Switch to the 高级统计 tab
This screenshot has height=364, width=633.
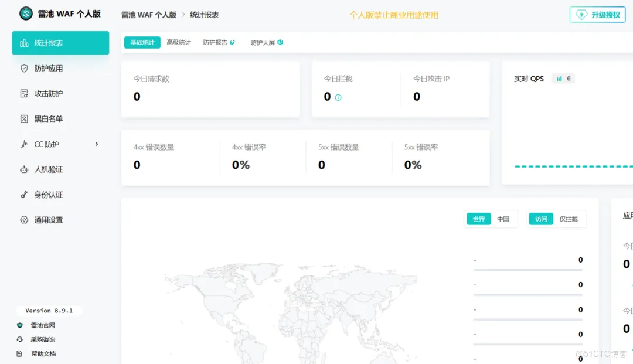[179, 42]
